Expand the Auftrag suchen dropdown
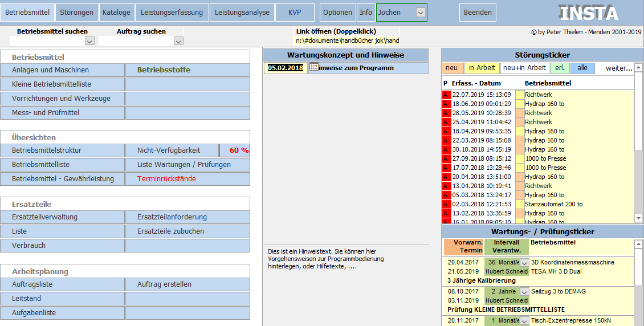This screenshot has height=326, width=644. click(178, 41)
